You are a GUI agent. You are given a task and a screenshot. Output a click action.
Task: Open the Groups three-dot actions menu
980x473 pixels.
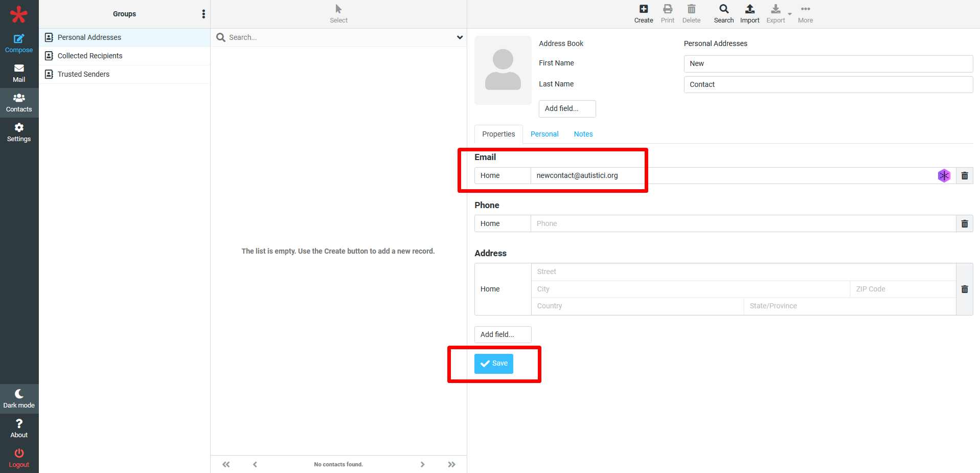pos(203,14)
